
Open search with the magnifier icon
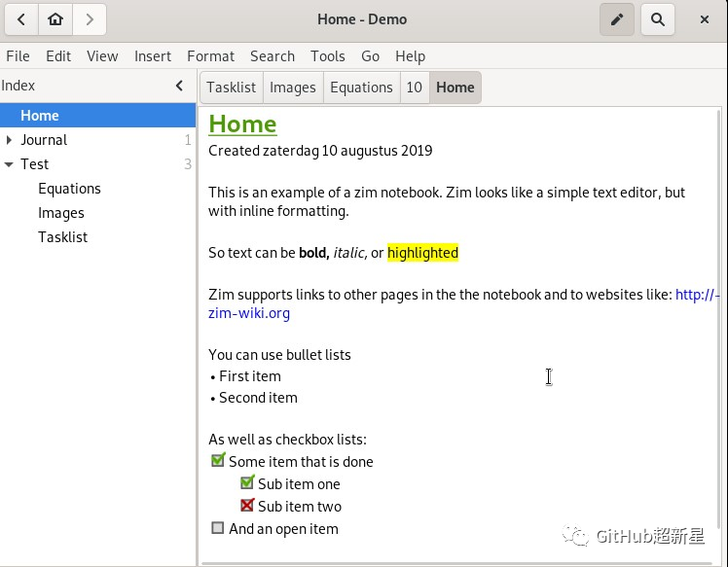657,19
